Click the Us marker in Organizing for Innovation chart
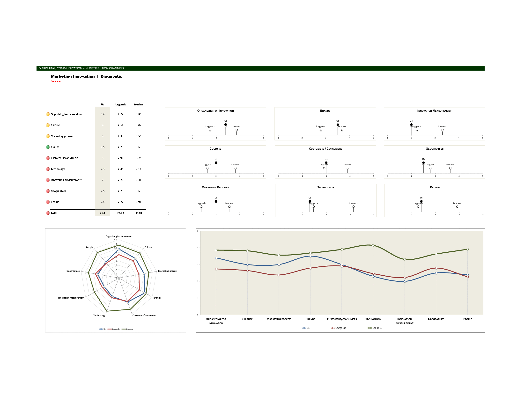532x411 pixels. click(226, 125)
